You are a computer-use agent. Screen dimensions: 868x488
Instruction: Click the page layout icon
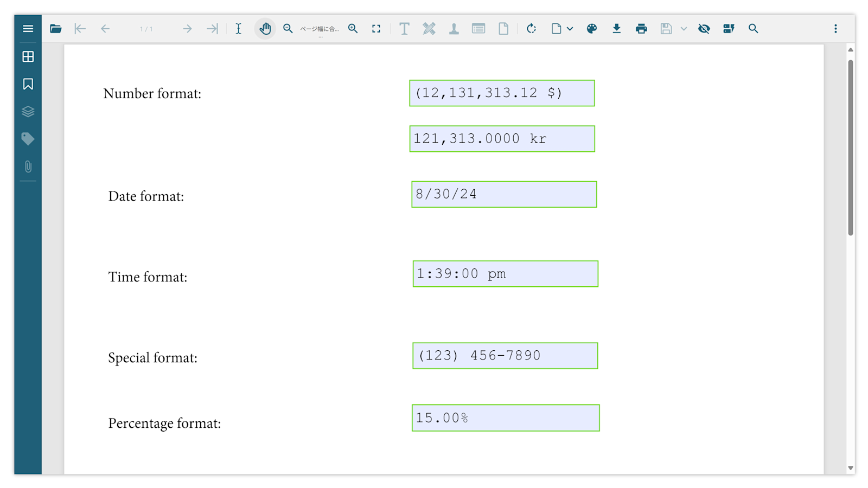pos(557,29)
